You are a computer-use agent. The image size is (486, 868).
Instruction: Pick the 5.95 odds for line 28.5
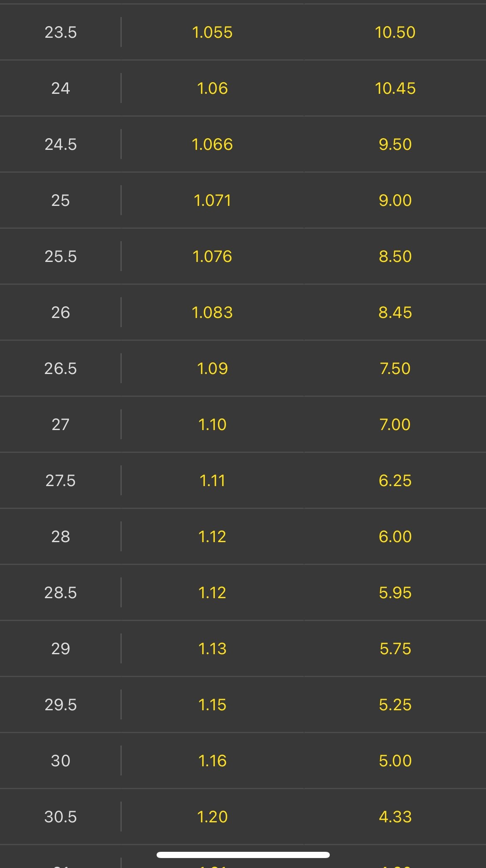coord(395,593)
